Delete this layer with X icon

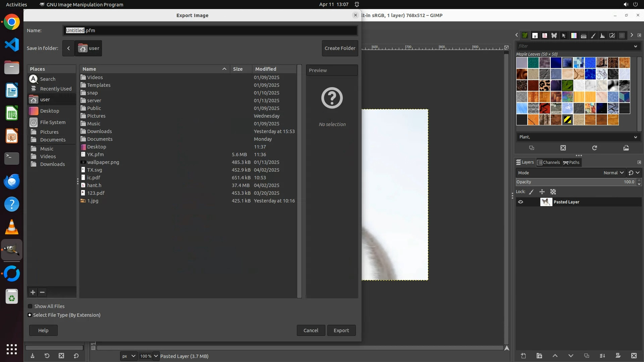(x=634, y=356)
